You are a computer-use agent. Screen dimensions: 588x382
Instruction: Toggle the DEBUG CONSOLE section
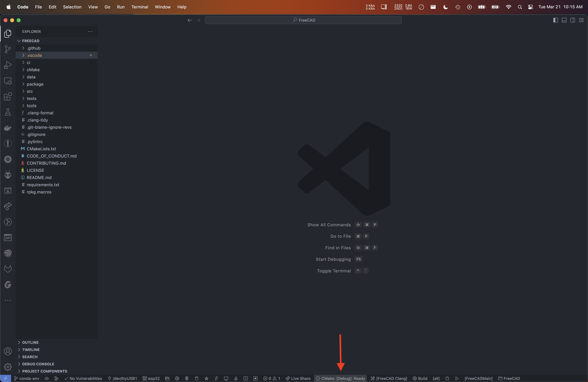click(38, 364)
